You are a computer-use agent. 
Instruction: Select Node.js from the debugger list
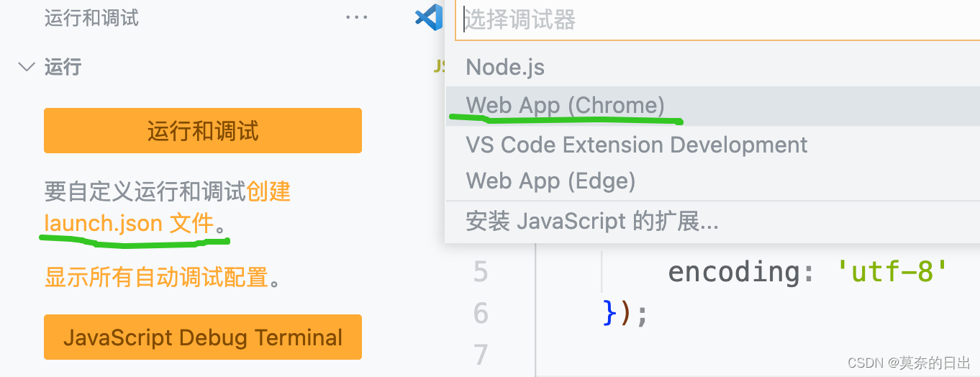[505, 68]
